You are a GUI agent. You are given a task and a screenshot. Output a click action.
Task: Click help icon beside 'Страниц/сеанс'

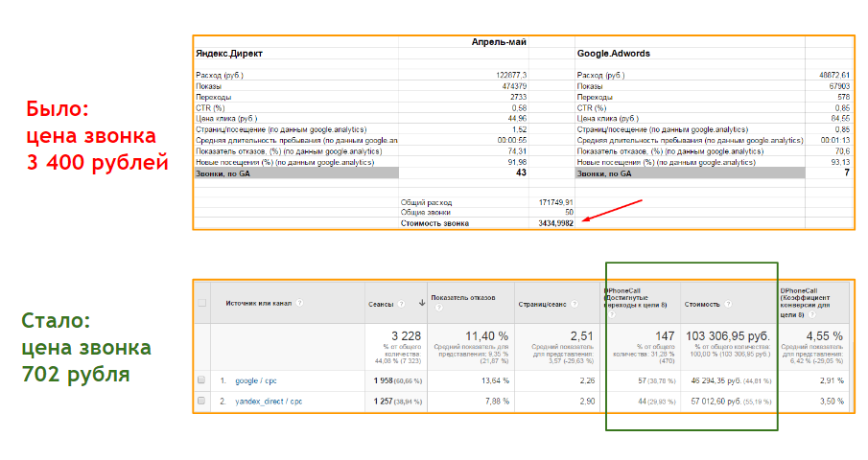575,304
